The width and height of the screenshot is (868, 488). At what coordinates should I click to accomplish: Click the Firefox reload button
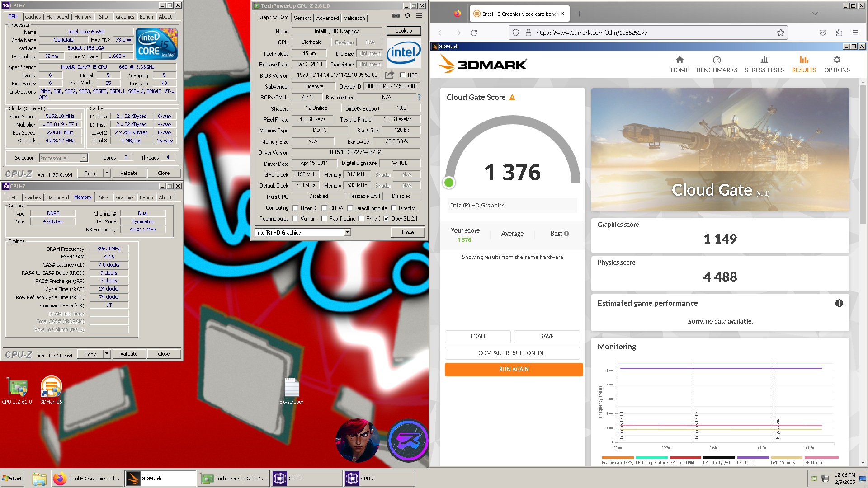coord(474,33)
